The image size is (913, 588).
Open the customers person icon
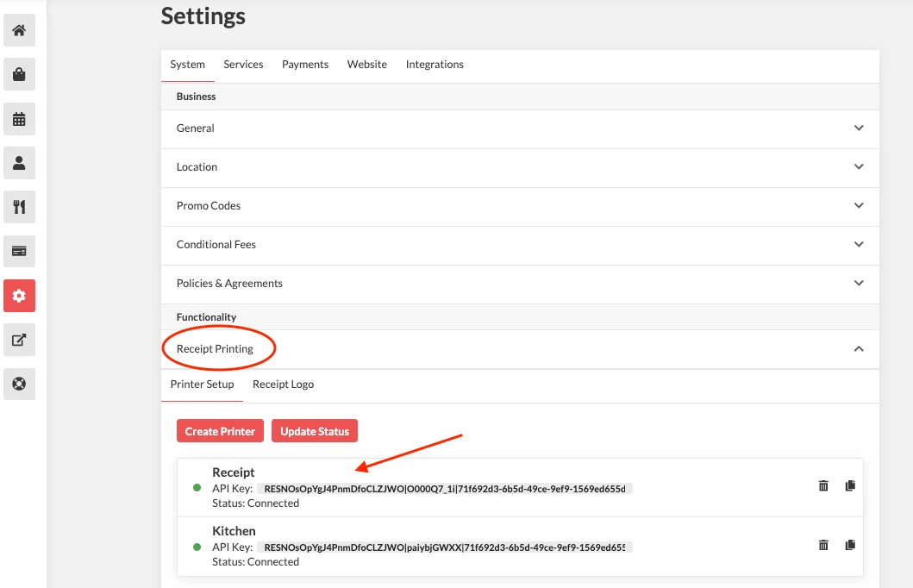[19, 163]
